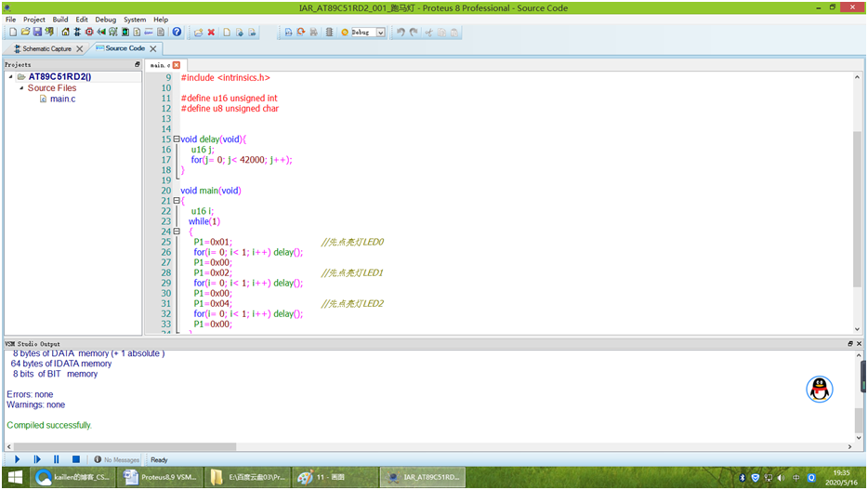This screenshot has height=490, width=868.
Task: Click the Open Project folder icon
Action: [25, 33]
